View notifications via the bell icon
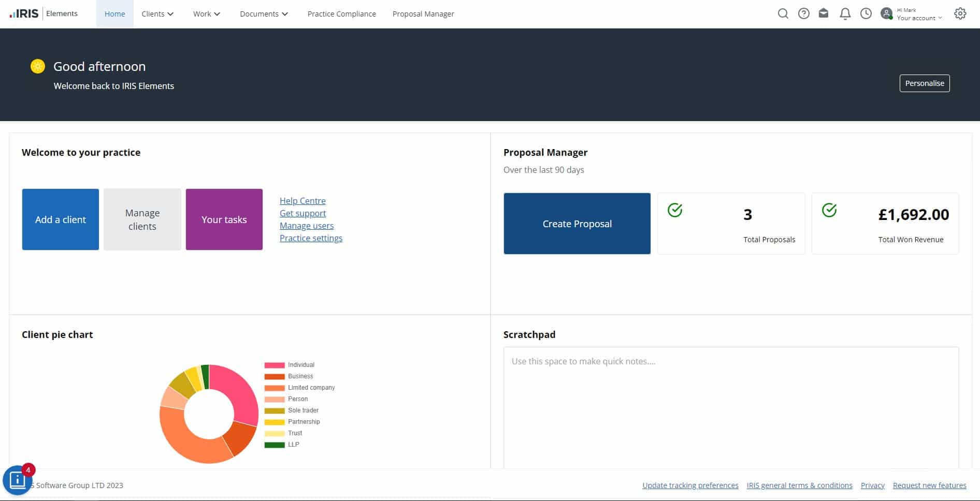 (845, 13)
